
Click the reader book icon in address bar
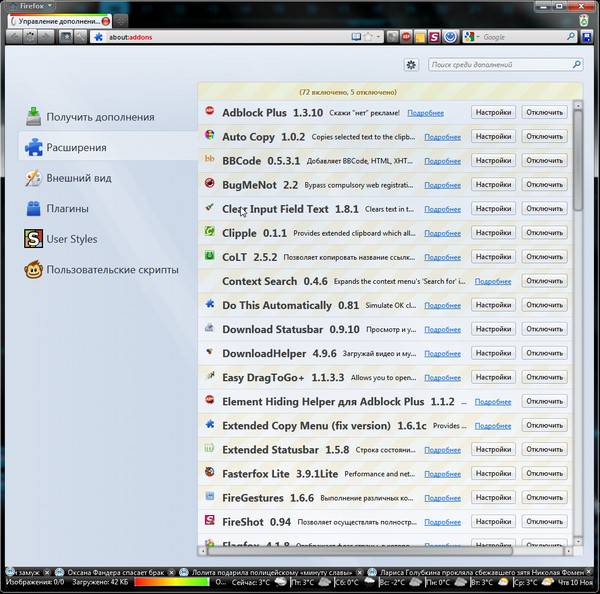[x=356, y=37]
